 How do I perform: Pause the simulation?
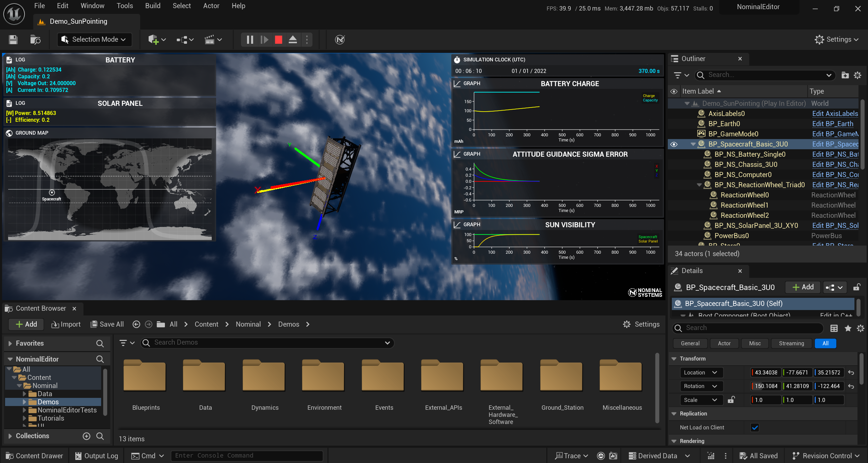pyautogui.click(x=250, y=40)
